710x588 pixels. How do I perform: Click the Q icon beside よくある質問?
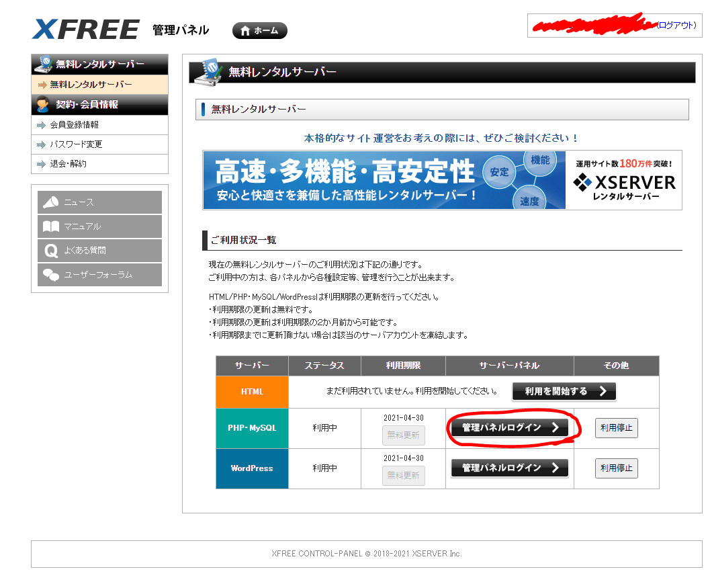[51, 251]
